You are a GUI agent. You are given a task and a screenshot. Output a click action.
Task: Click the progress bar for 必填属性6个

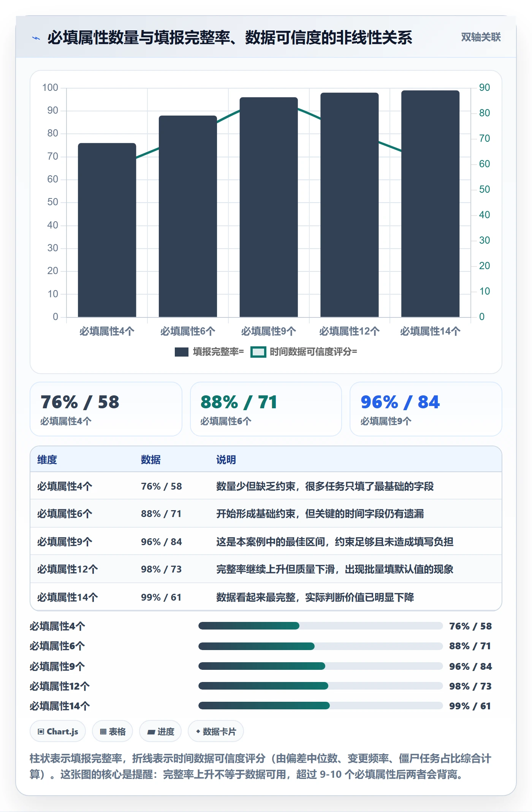(320, 646)
